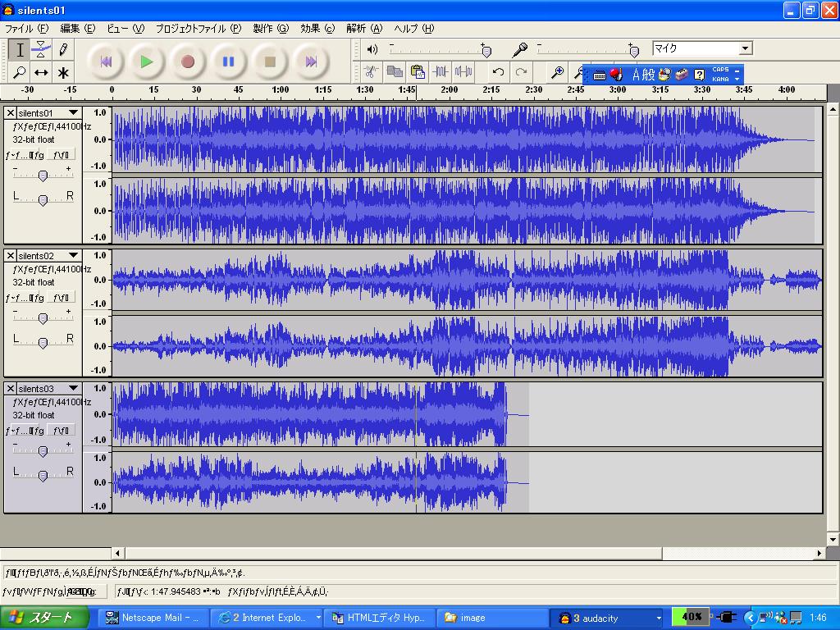
Task: Select the Draw pencil tool
Action: click(x=62, y=50)
